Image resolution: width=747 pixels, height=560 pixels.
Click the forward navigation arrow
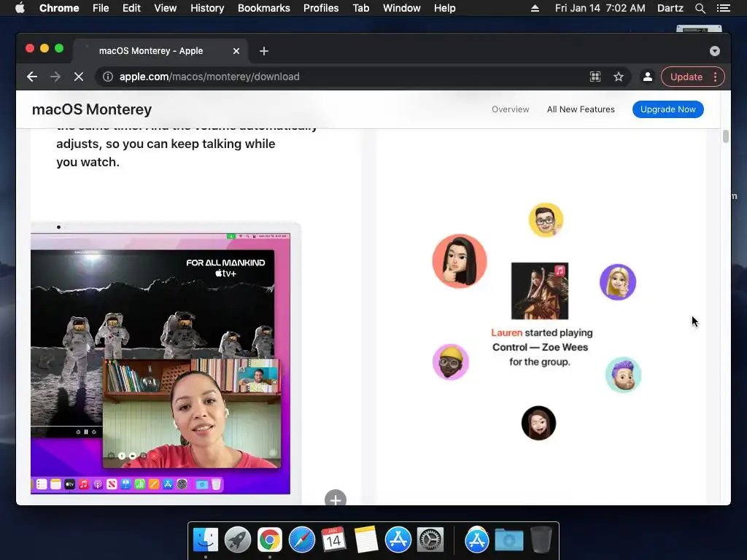tap(55, 77)
